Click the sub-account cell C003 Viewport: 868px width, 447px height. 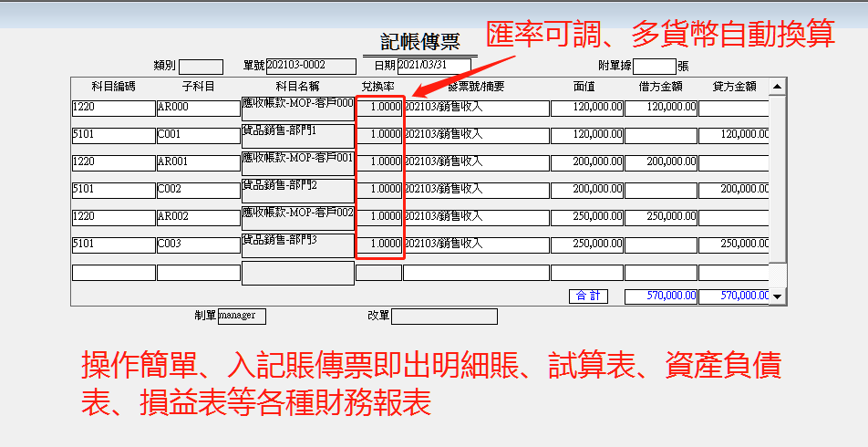(198, 244)
